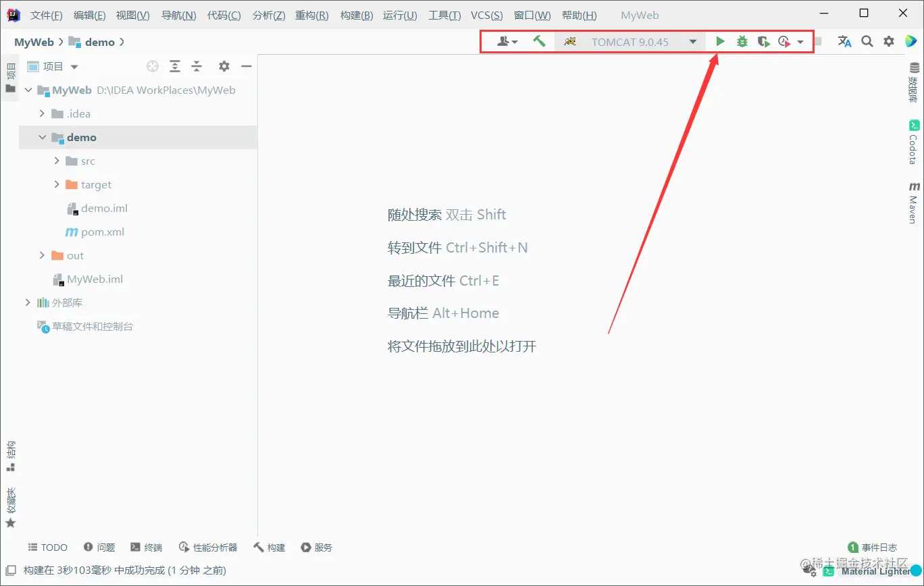Open the dropdown arrow next to profiler icon
Image resolution: width=924 pixels, height=586 pixels.
click(x=800, y=42)
